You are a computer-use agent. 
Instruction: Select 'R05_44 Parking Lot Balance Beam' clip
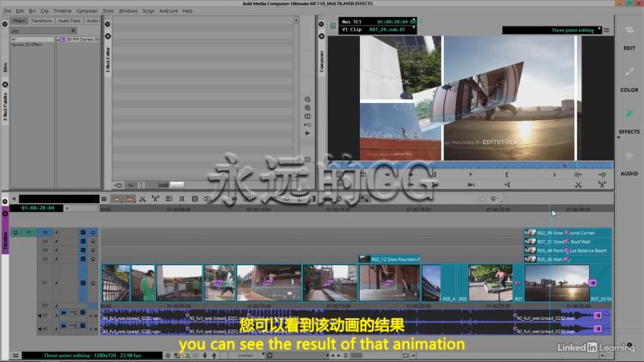pos(568,250)
